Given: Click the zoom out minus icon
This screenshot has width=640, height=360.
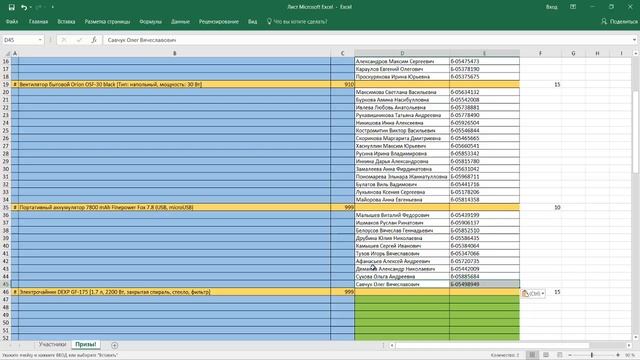Looking at the screenshot, I should (x=570, y=355).
